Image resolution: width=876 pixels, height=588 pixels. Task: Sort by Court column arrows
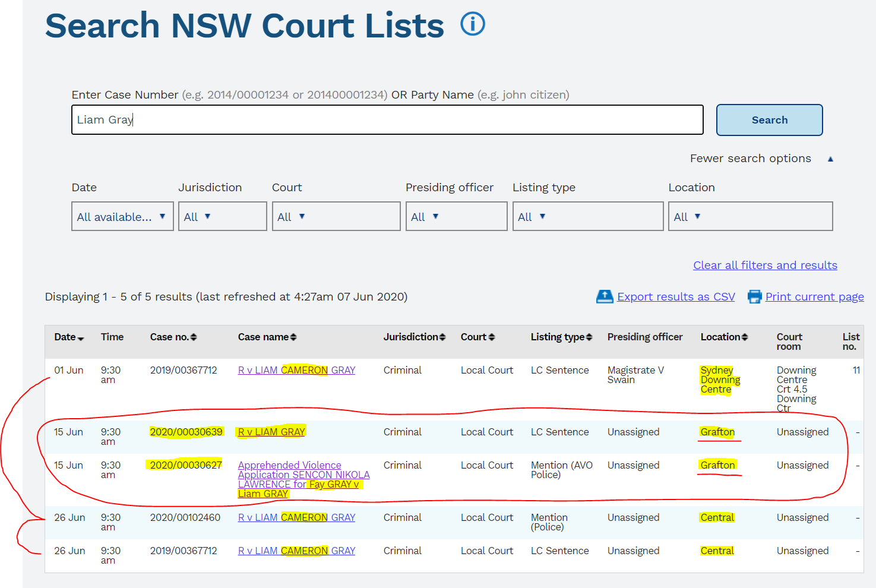491,337
